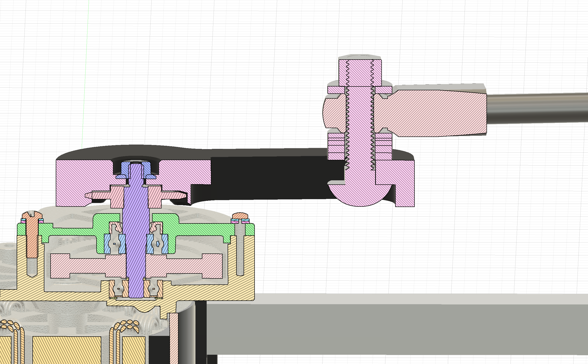Click the rod end housing body
The image size is (588, 364).
pos(434,113)
